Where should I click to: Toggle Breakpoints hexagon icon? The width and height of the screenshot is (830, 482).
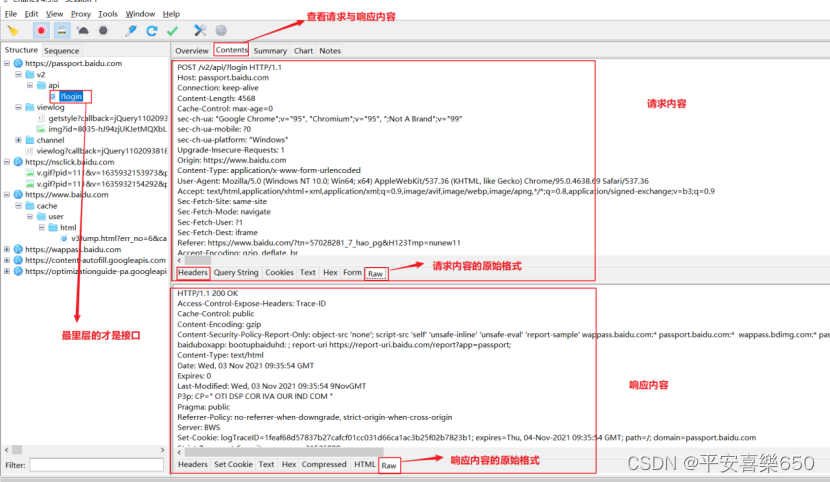pos(103,31)
